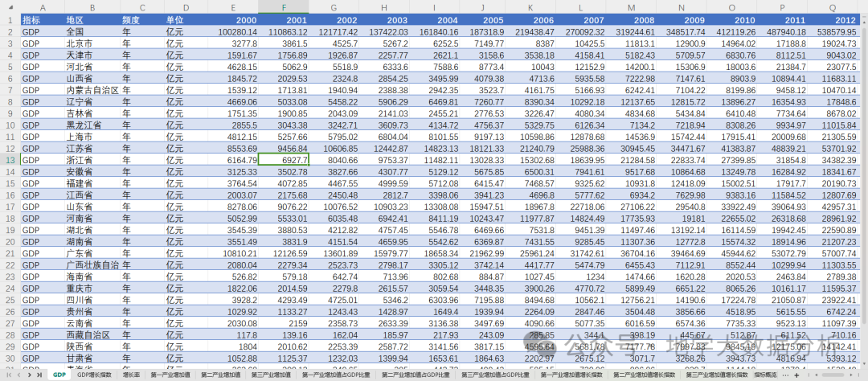Select the 浙江省 region cell

(92, 160)
